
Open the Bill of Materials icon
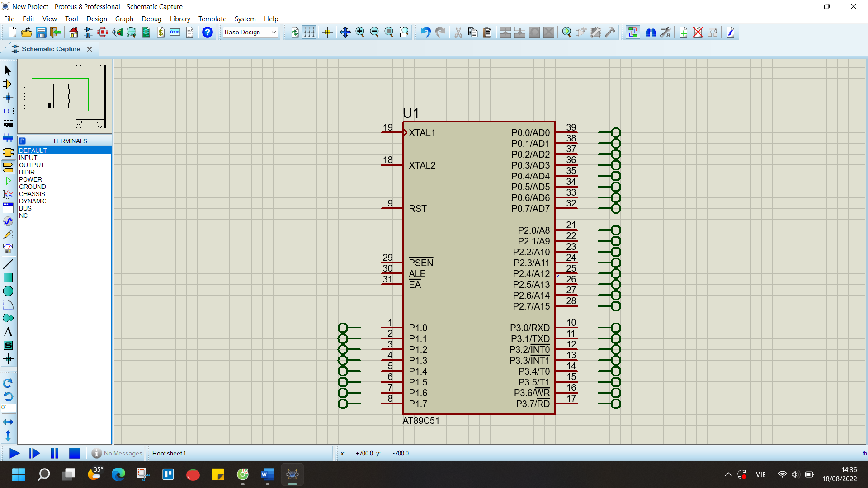coord(160,32)
